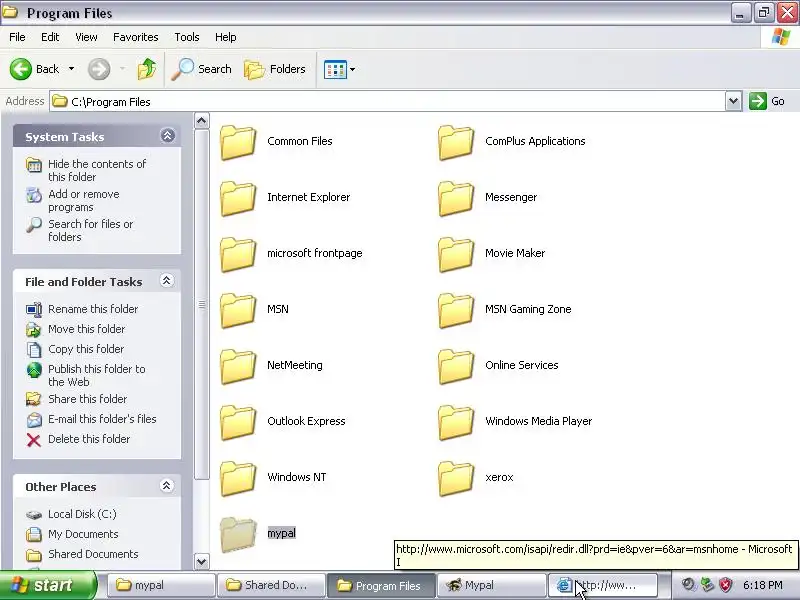Viewport: 800px width, 600px height.
Task: Open the Favorites menu
Action: (136, 37)
